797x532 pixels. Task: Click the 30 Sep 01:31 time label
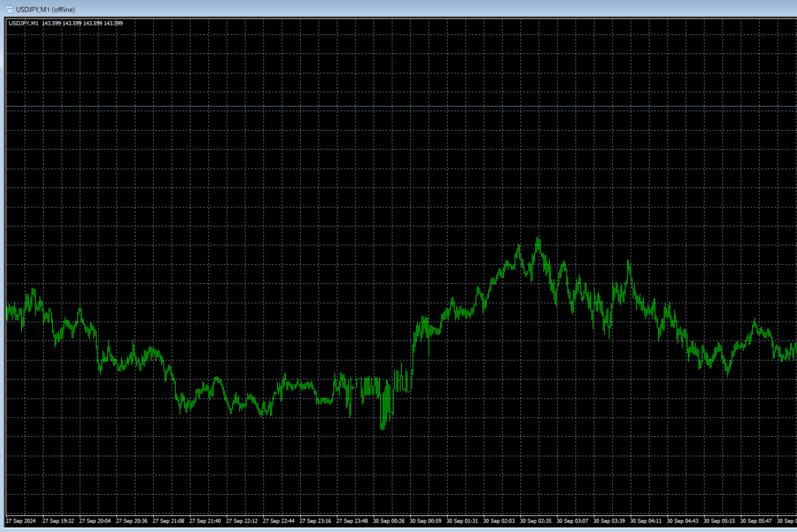(x=463, y=521)
